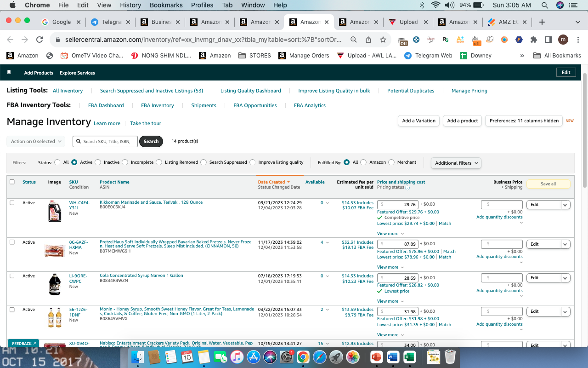
Task: Open System Preferences from the Dock
Action: (287, 356)
